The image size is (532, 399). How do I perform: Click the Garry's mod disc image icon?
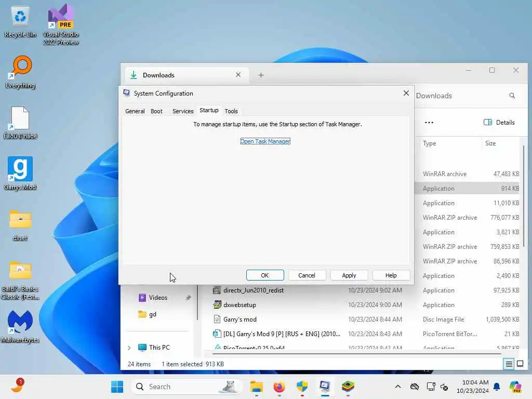tap(217, 320)
